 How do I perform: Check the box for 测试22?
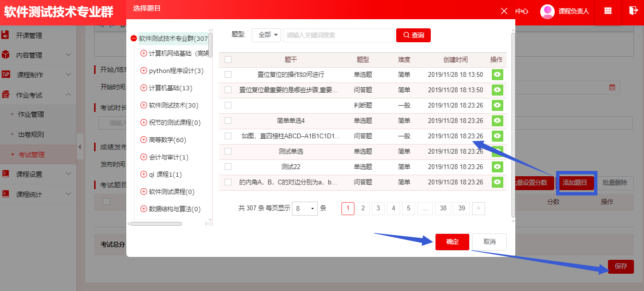[x=228, y=167]
